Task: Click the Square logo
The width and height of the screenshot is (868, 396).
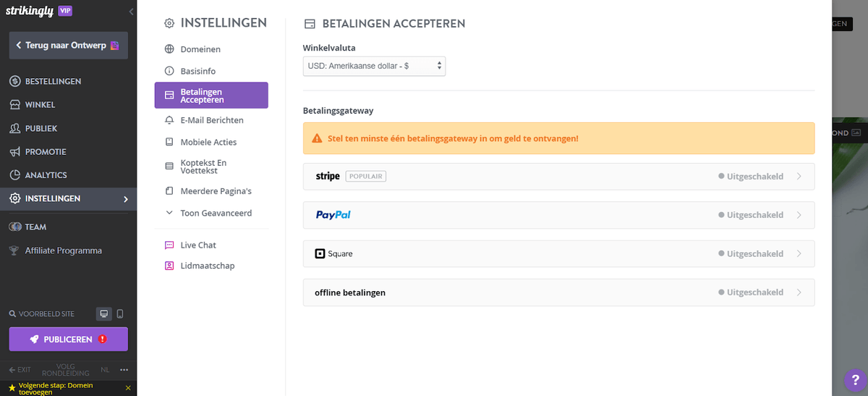Action: 334,254
